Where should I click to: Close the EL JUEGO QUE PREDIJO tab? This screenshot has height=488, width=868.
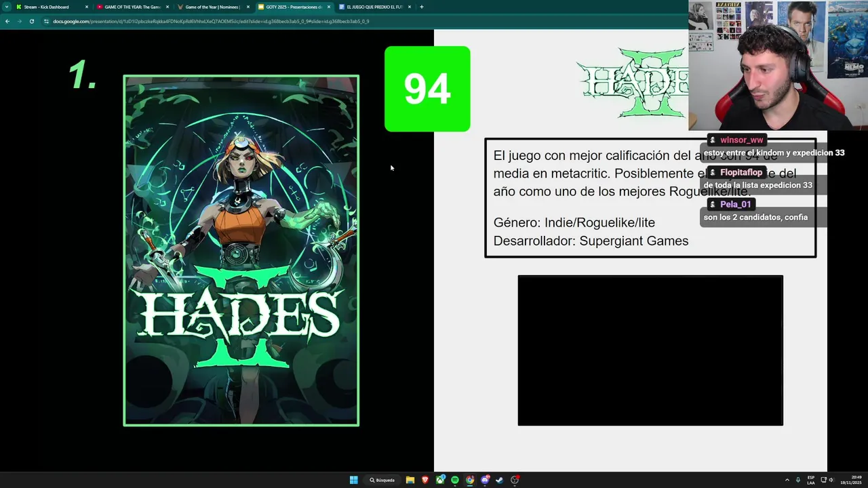tap(410, 7)
